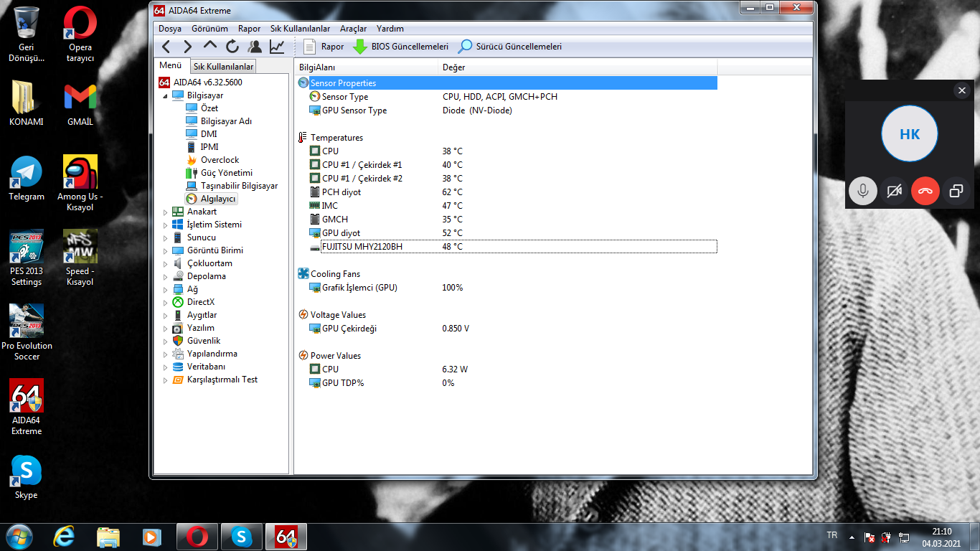
Task: Select Taşınabilir Bilgisayar in the tree
Action: 239,186
